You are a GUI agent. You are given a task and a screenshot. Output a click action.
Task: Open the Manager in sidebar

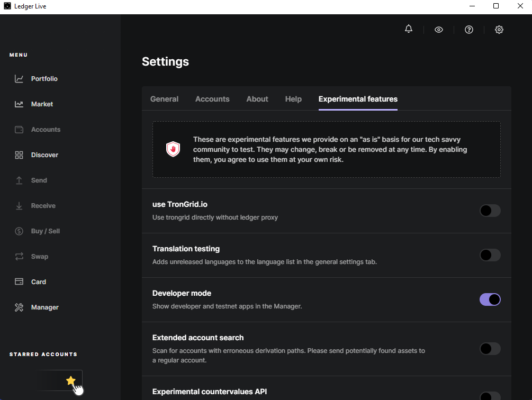pos(44,307)
